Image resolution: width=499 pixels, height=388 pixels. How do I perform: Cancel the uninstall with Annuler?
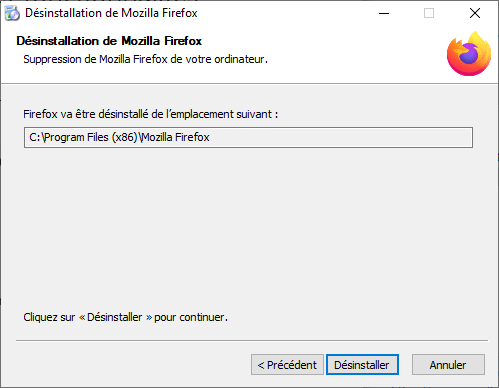(448, 365)
